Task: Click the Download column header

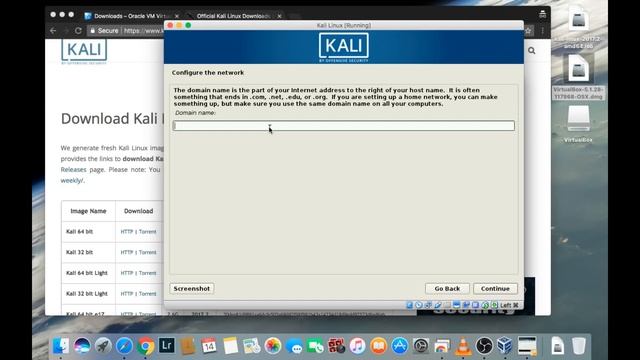Action: click(138, 211)
